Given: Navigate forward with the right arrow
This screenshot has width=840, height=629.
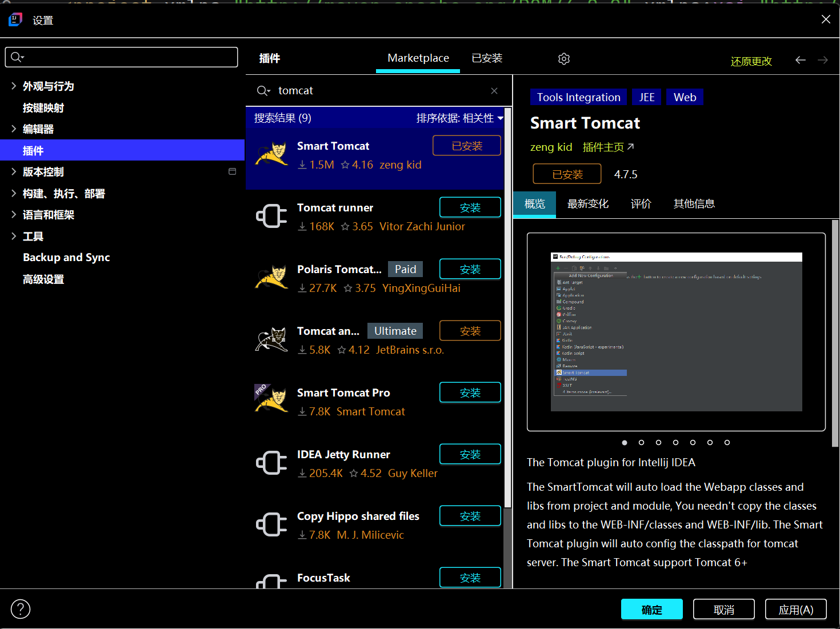Looking at the screenshot, I should pos(823,60).
